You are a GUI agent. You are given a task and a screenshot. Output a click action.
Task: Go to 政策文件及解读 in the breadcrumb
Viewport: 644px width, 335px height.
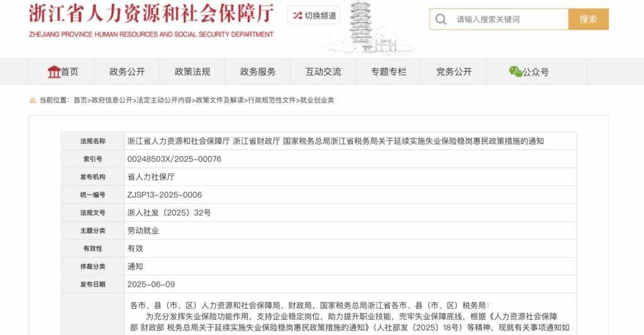[x=219, y=100]
